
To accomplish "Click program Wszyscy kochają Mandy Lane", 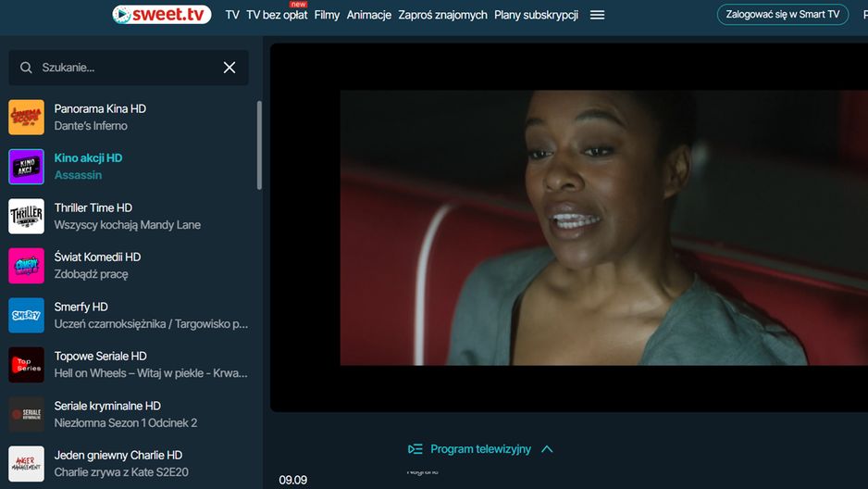I will tap(128, 225).
